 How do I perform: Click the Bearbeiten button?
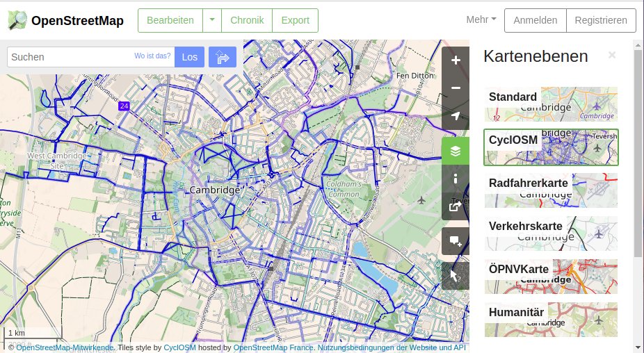click(x=170, y=20)
